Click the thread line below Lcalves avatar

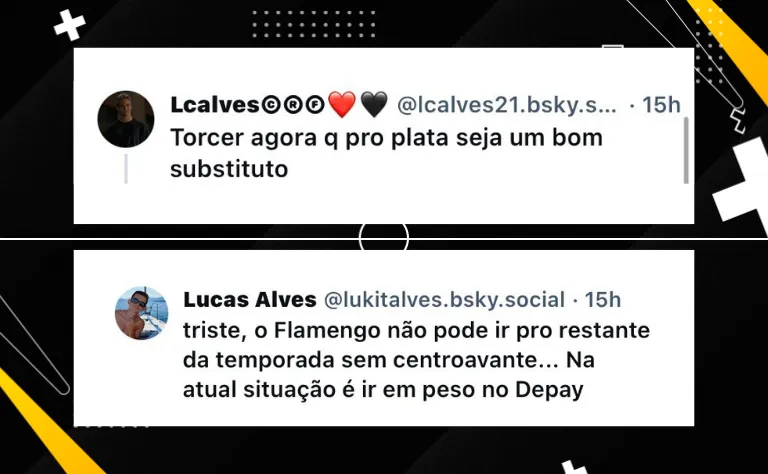coord(126,169)
